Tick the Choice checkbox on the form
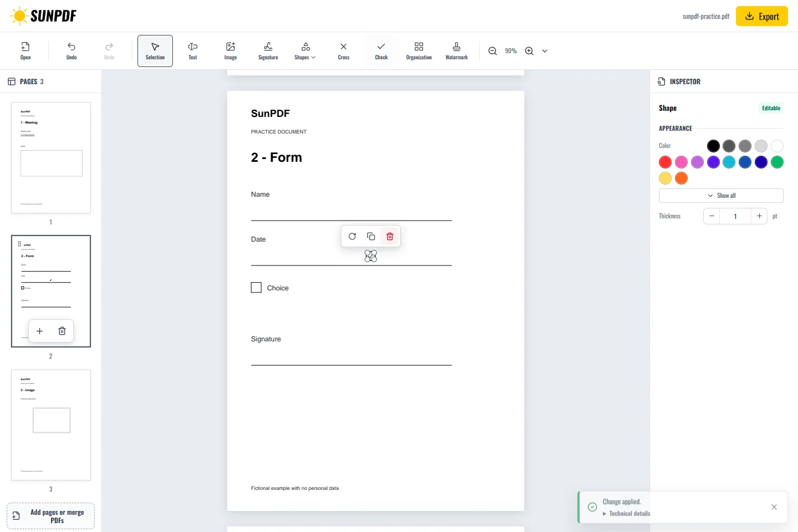This screenshot has width=798, height=532. [x=256, y=288]
